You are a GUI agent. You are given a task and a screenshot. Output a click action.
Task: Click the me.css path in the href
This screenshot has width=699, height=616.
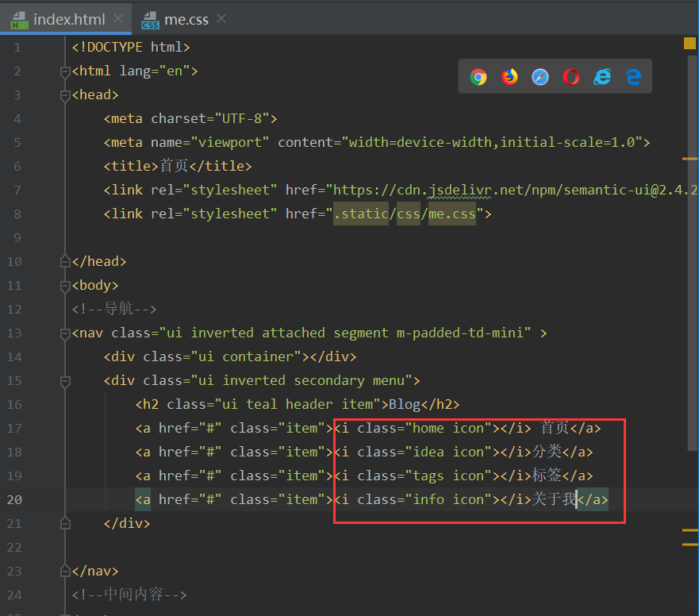[451, 214]
